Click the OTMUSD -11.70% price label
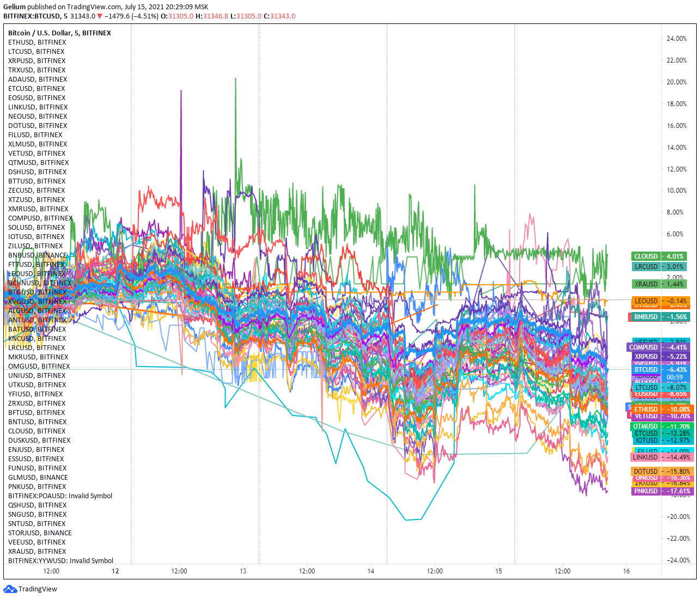This screenshot has height=599, width=700. click(661, 426)
